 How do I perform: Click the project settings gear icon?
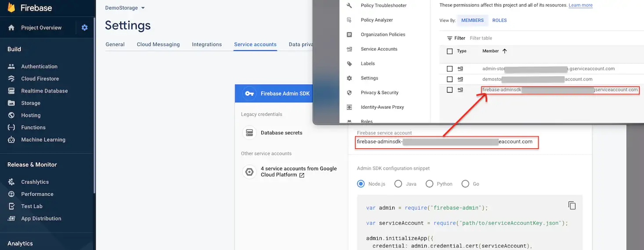(x=85, y=28)
